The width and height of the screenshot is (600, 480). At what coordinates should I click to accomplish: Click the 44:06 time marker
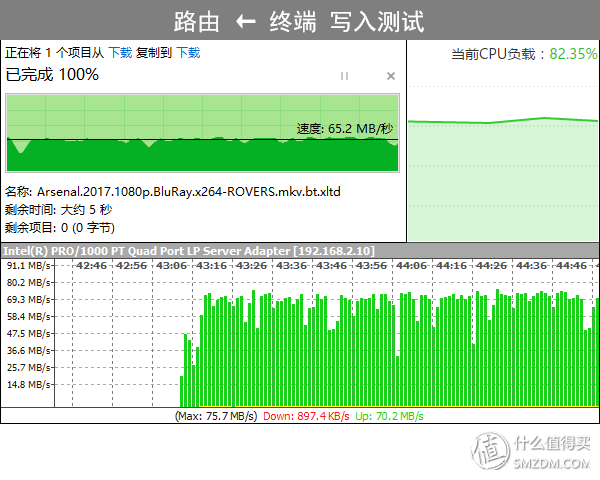pos(411,266)
